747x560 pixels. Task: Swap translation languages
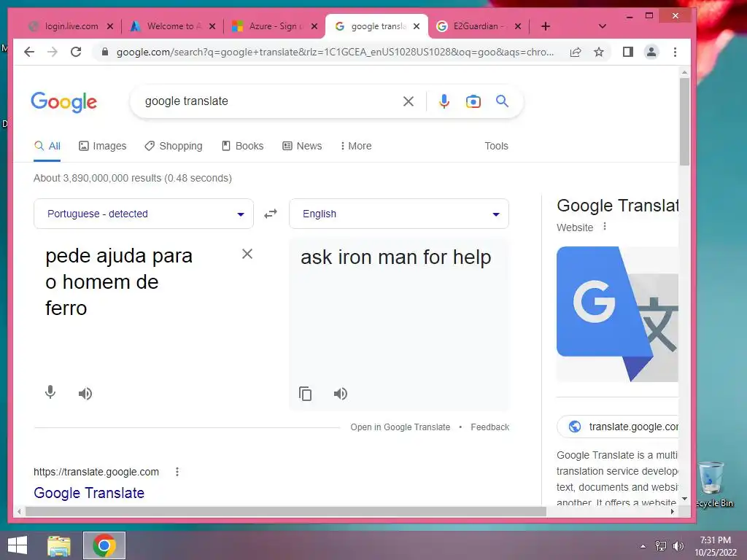(271, 214)
